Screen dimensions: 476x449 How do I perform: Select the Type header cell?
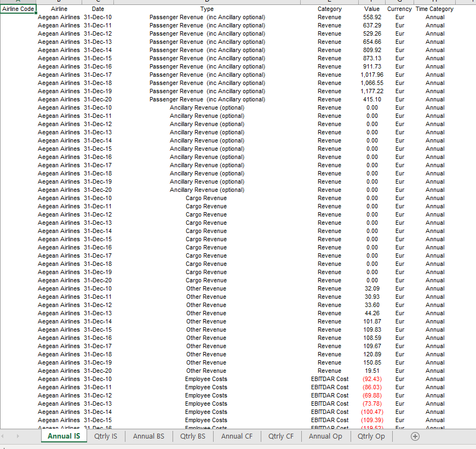(207, 9)
